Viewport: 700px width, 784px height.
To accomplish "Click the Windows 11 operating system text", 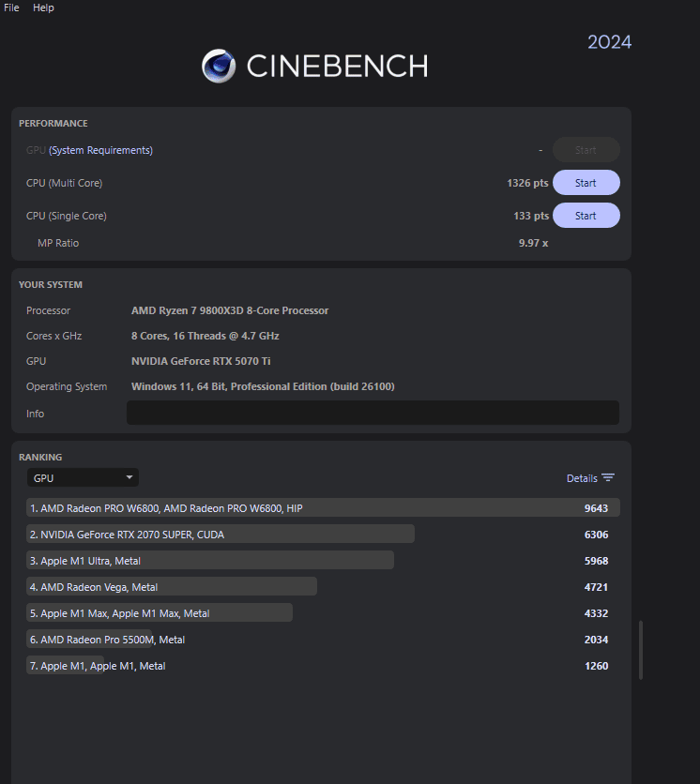I will [263, 386].
